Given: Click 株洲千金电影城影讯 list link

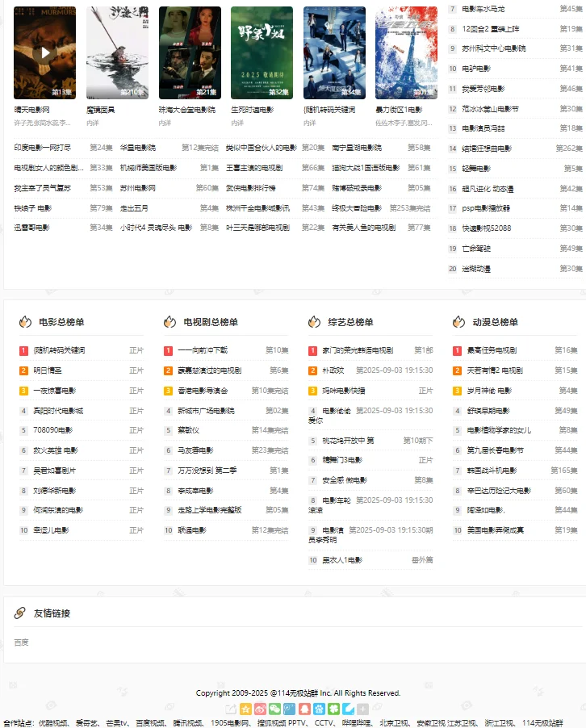Looking at the screenshot, I should coord(257,208).
